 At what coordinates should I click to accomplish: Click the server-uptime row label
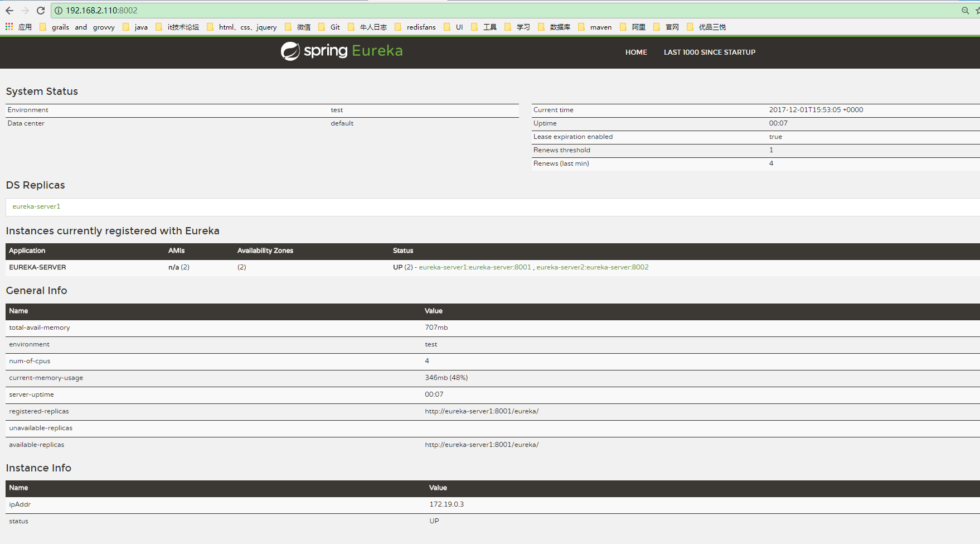(x=31, y=394)
